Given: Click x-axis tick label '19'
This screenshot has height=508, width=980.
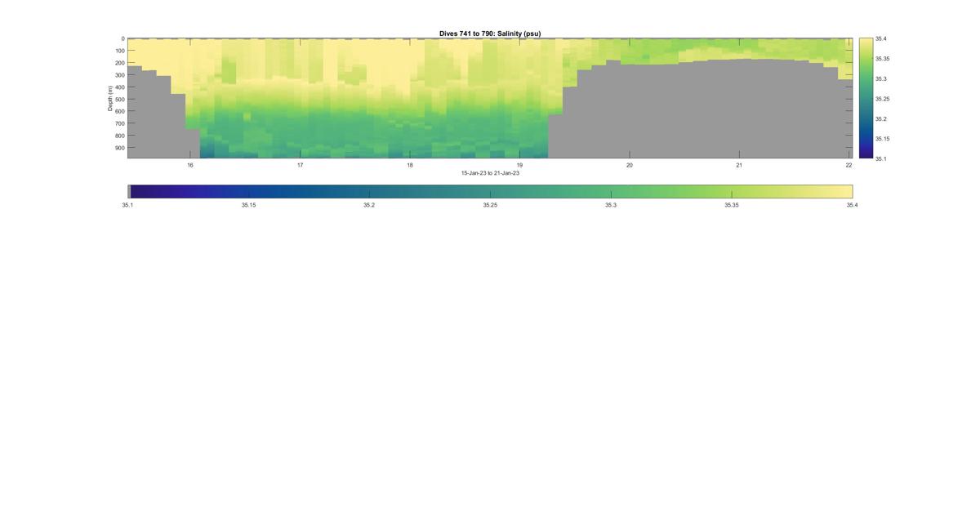Looking at the screenshot, I should point(519,165).
